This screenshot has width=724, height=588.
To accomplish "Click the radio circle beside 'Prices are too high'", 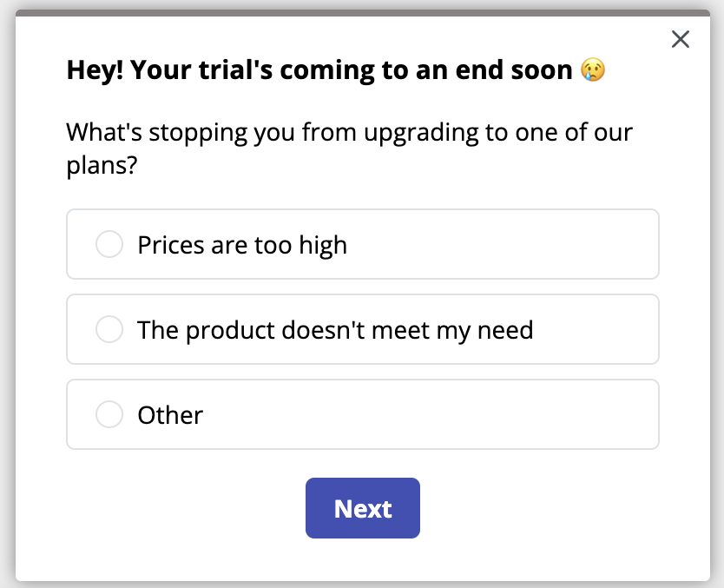I will click(x=109, y=244).
